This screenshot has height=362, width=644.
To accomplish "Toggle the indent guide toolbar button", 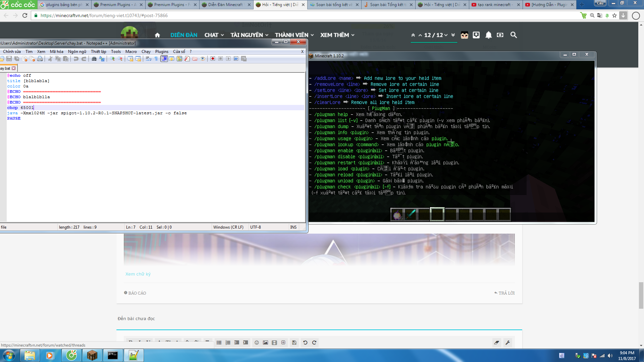I will pos(164,59).
